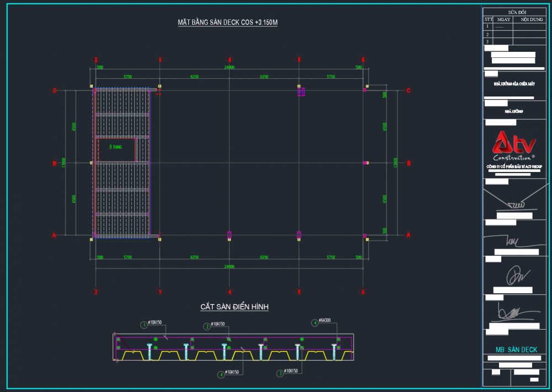Click the plan title MẶT BẰNG SÀN DECK
This screenshot has height=392, width=552.
(x=227, y=23)
